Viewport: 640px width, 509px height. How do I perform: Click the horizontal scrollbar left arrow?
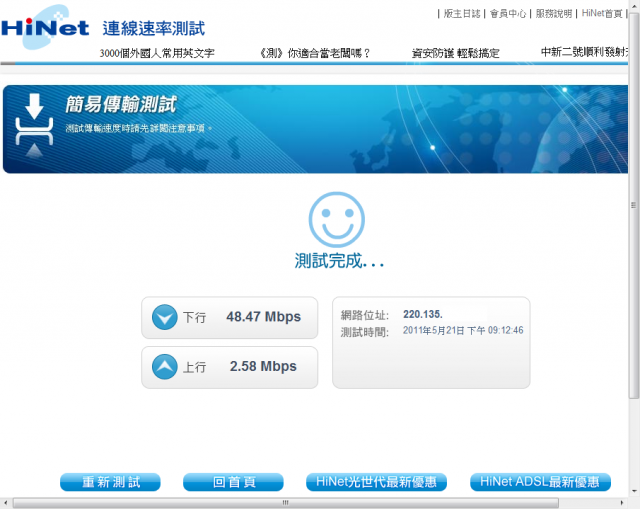(x=5, y=502)
